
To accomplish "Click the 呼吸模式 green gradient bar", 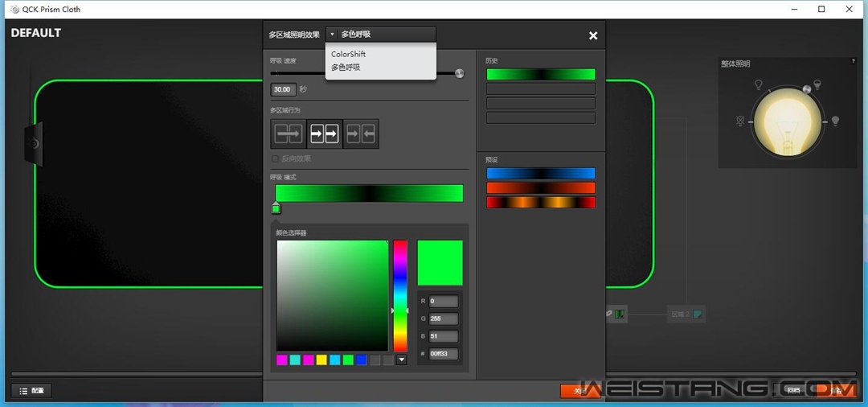I will (x=369, y=193).
